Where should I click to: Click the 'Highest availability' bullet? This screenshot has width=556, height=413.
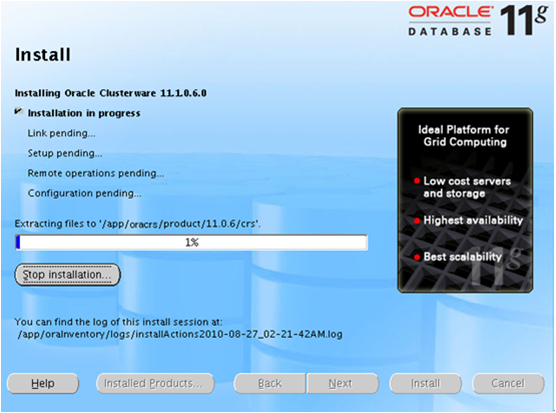pyautogui.click(x=468, y=220)
